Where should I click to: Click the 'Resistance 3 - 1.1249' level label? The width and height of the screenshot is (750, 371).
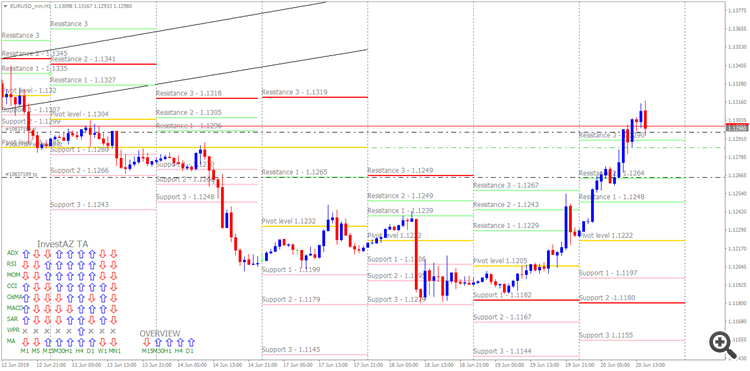pyautogui.click(x=400, y=171)
